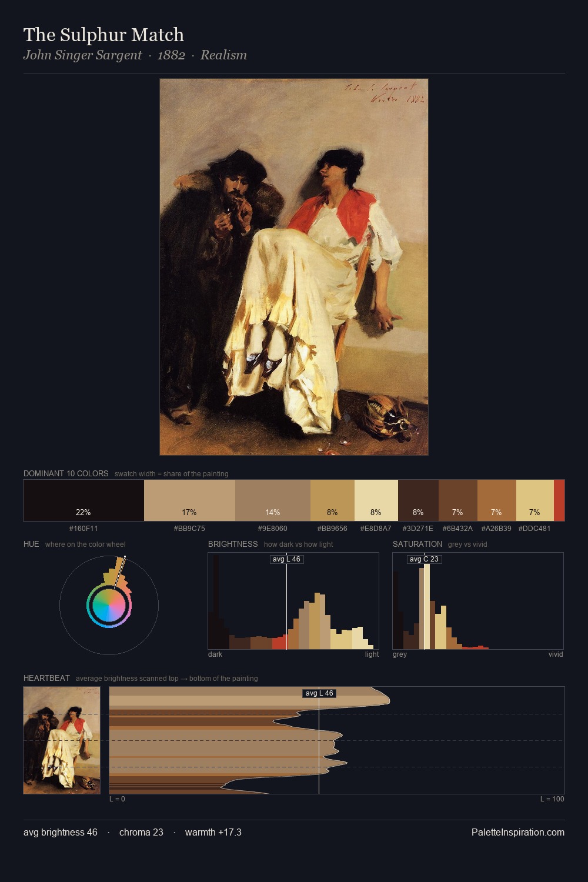The width and height of the screenshot is (588, 882).
Task: Click the #3D271E dark brown swatch
Action: point(418,500)
